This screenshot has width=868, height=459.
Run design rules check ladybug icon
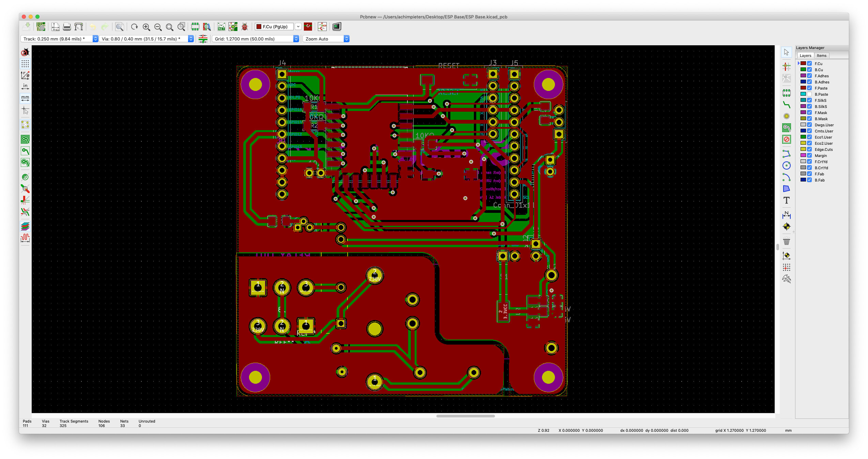click(245, 27)
